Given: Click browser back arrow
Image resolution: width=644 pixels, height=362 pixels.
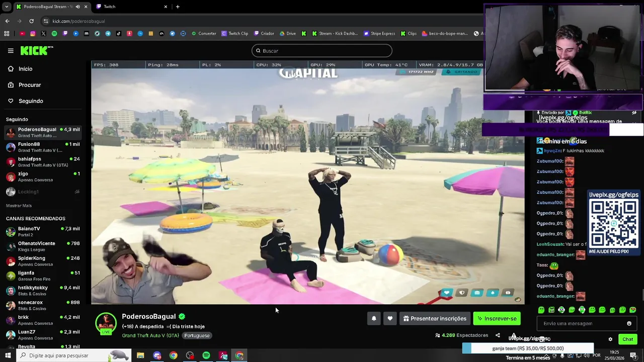Looking at the screenshot, I should point(7,21).
